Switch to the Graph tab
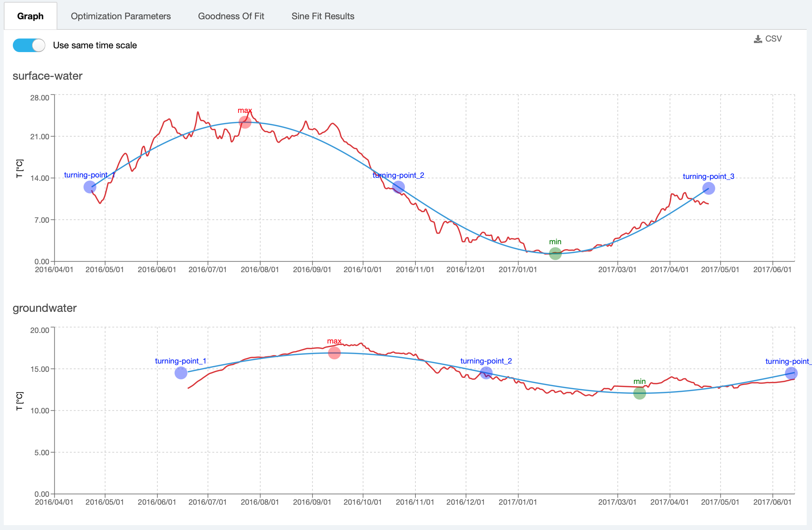 pyautogui.click(x=30, y=16)
